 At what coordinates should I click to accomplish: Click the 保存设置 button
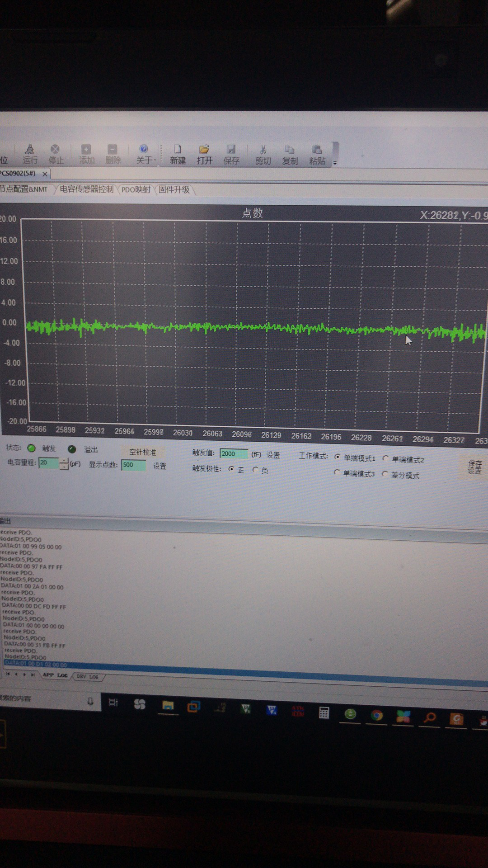coord(474,467)
